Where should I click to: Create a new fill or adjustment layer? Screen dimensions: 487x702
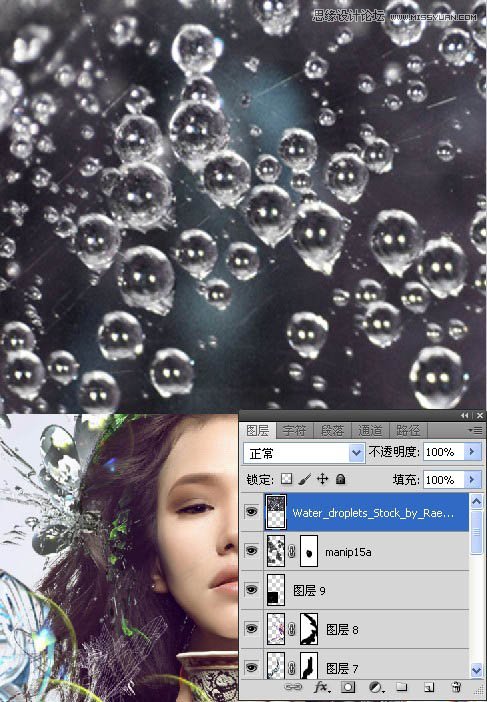point(376,687)
